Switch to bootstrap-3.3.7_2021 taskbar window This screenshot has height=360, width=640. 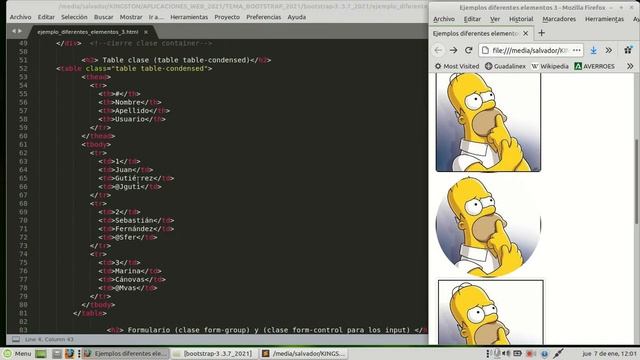pyautogui.click(x=214, y=353)
